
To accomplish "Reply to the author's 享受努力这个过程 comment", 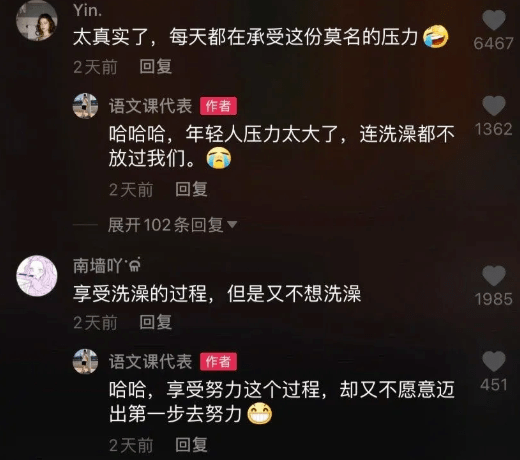I will (x=191, y=445).
